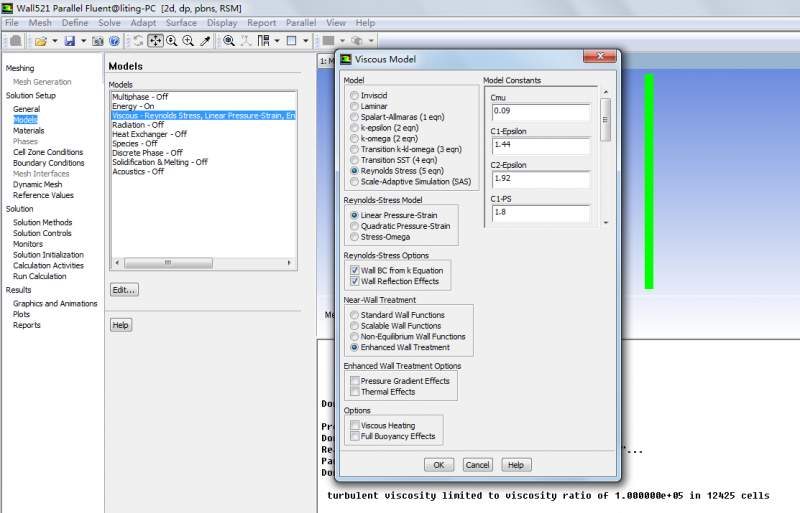Click Fluent icon in Viscous Model title bar
The image size is (800, 513).
pos(346,59)
